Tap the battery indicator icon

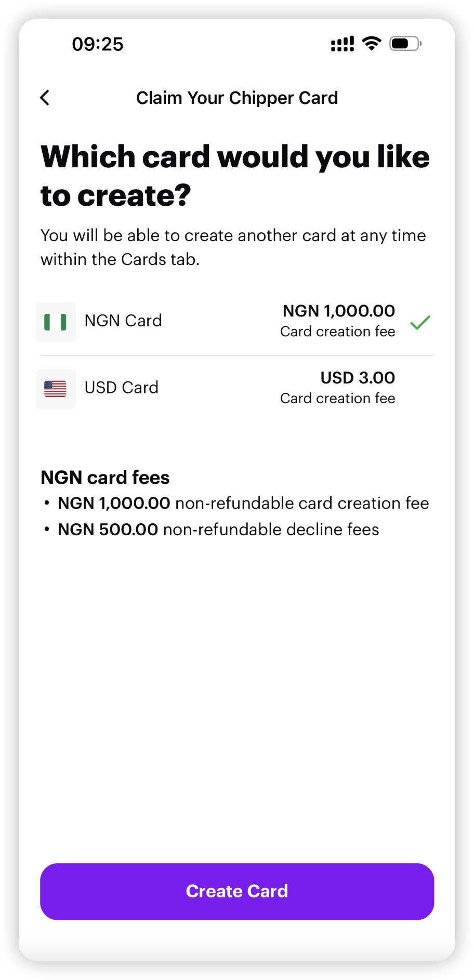(x=405, y=44)
